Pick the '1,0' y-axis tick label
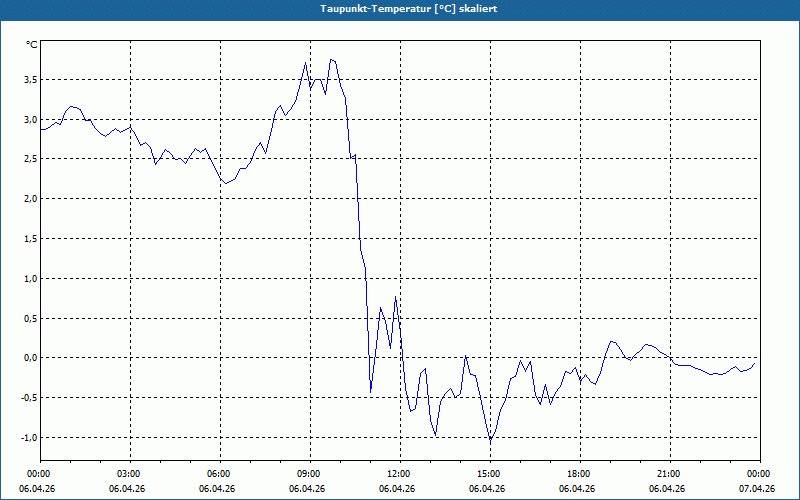The image size is (800, 500). (x=31, y=279)
